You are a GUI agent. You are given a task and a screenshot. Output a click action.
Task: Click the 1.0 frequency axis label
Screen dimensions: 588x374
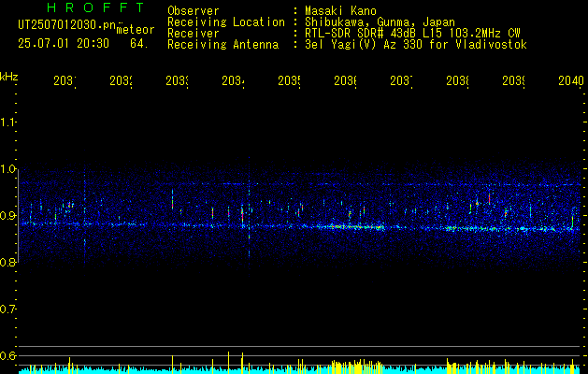tap(7, 169)
